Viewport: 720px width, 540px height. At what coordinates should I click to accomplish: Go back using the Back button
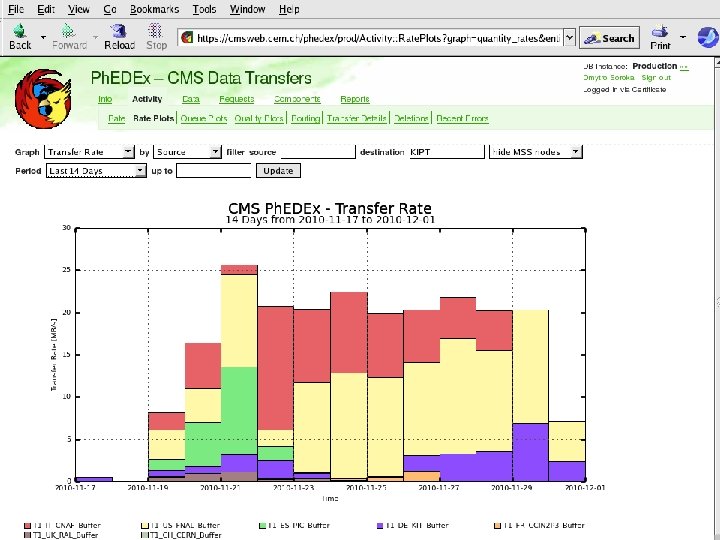(20, 37)
